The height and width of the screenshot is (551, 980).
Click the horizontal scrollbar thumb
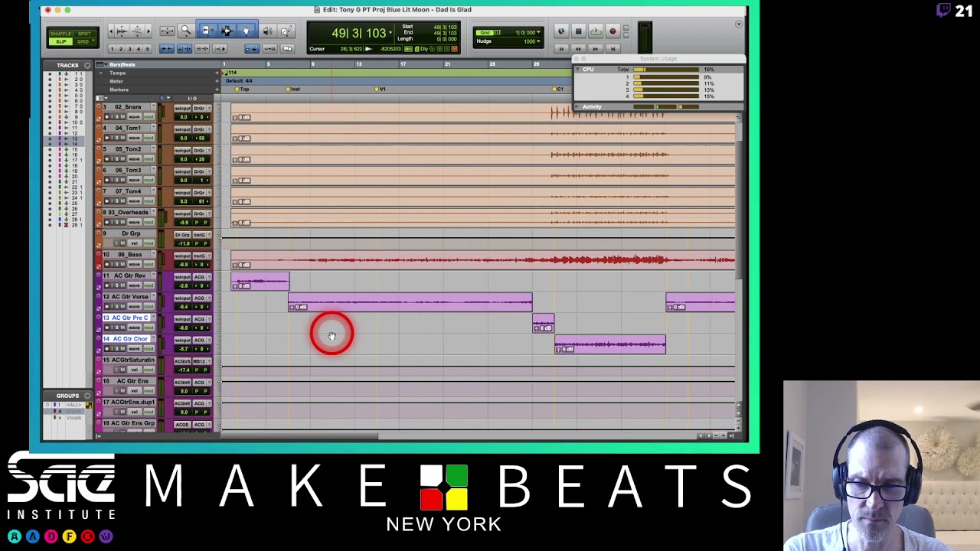coord(300,436)
